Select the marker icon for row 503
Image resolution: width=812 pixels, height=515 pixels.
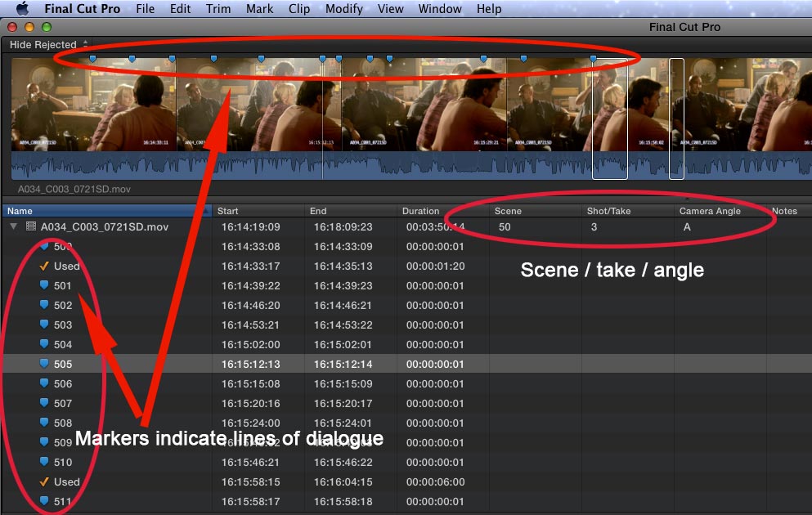tap(44, 325)
